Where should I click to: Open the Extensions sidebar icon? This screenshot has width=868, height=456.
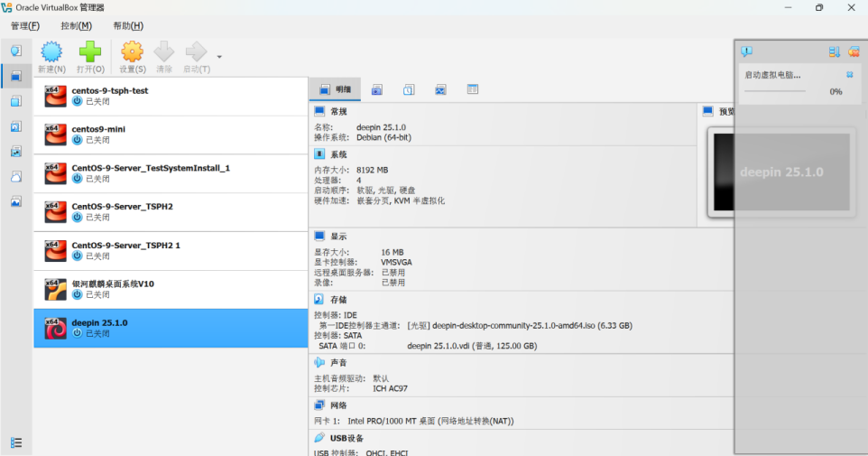(x=16, y=101)
